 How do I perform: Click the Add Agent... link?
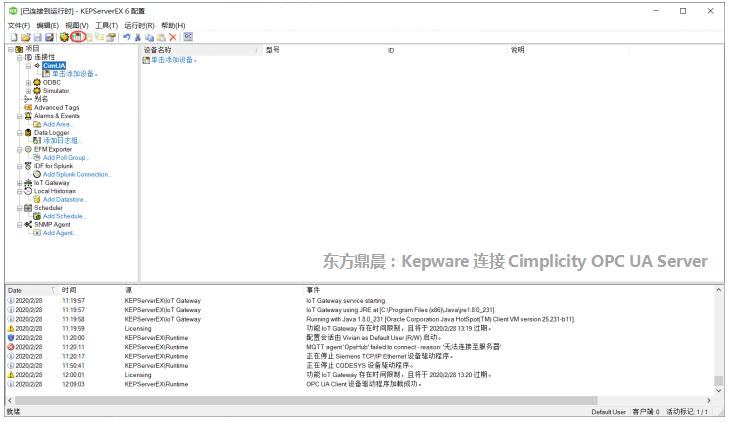pyautogui.click(x=59, y=233)
